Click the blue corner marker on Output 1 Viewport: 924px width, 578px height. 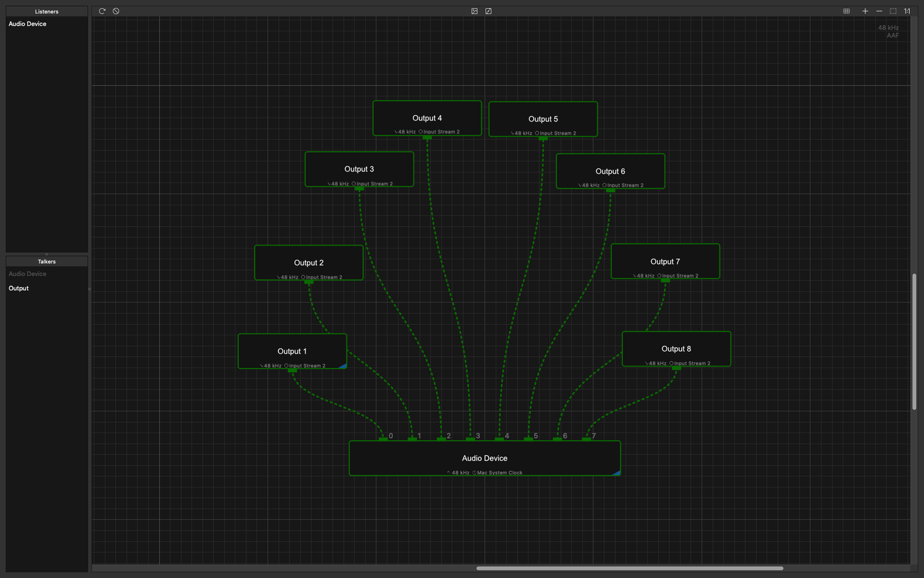(343, 366)
